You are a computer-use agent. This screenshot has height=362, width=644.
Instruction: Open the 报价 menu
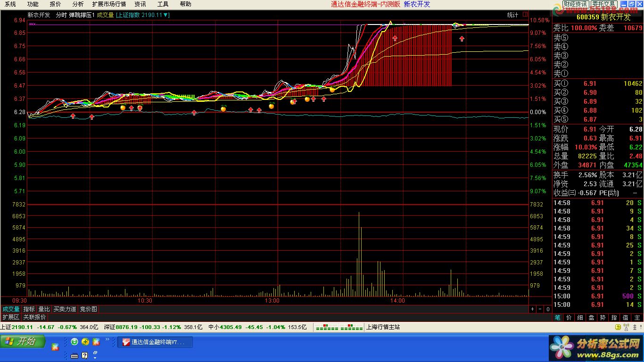[55, 4]
